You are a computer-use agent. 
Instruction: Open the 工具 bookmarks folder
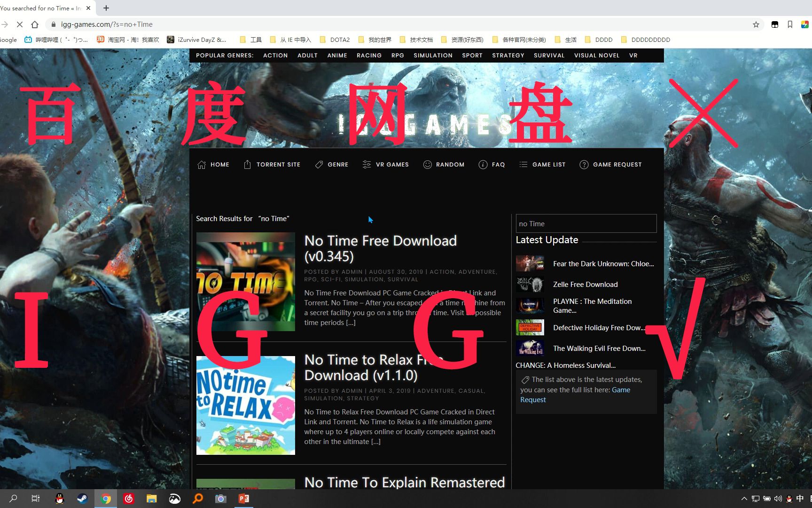251,40
